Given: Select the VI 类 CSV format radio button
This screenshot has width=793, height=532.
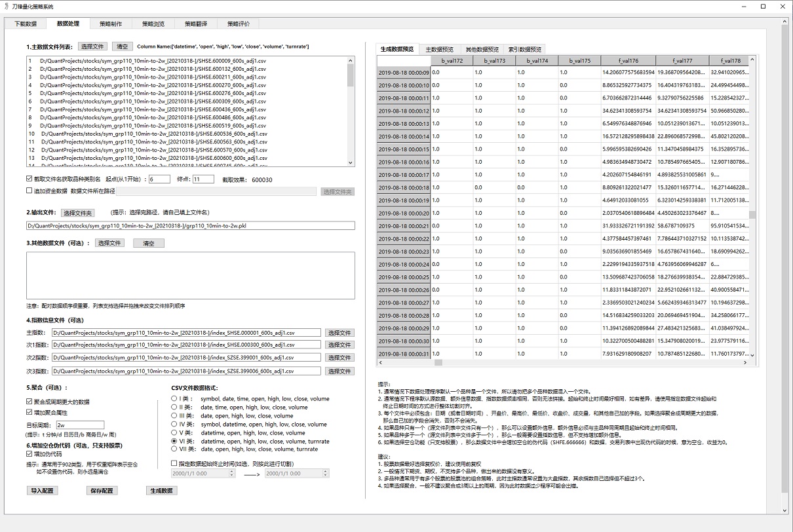Looking at the screenshot, I should pos(174,441).
